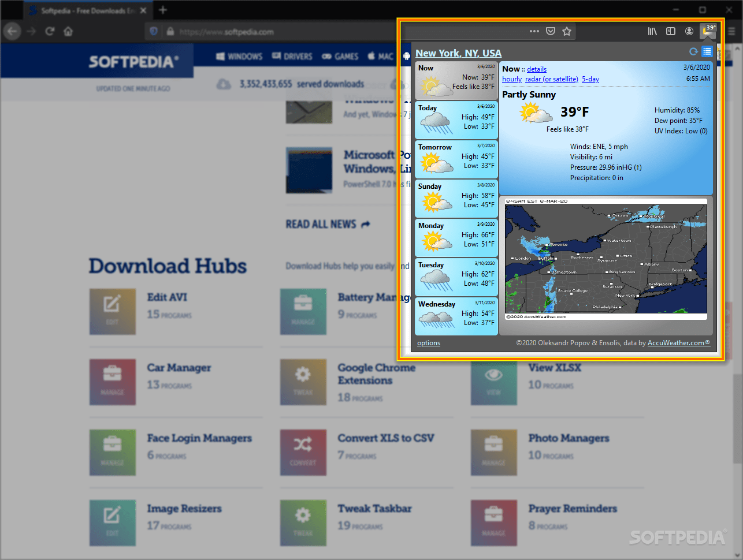Select the Monday forecast tile
The width and height of the screenshot is (743, 560).
click(456, 238)
